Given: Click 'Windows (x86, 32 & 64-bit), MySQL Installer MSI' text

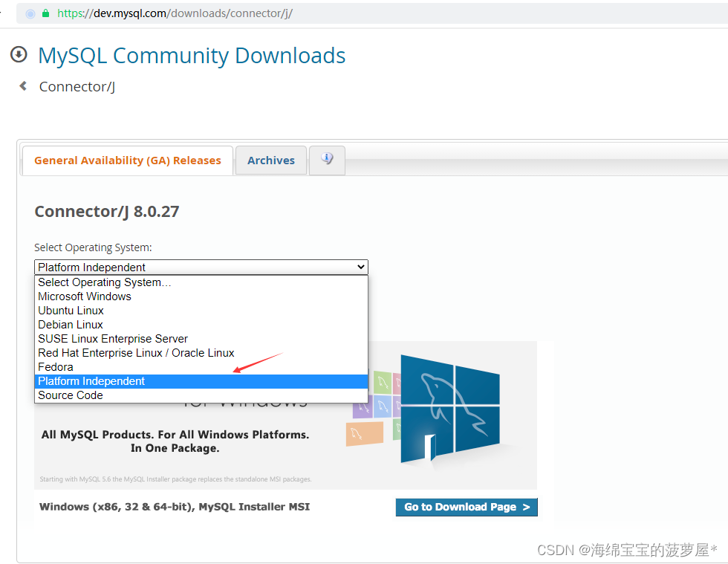Looking at the screenshot, I should pos(175,507).
